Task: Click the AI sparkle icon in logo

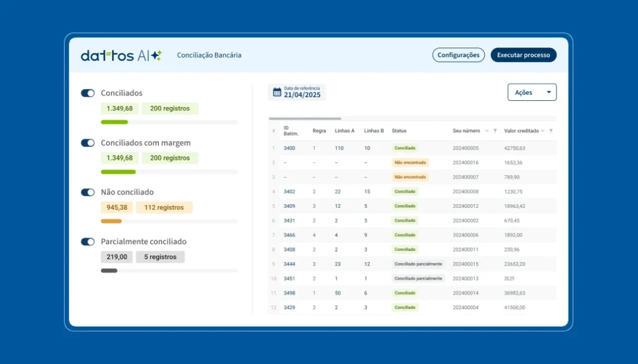Action: [156, 55]
